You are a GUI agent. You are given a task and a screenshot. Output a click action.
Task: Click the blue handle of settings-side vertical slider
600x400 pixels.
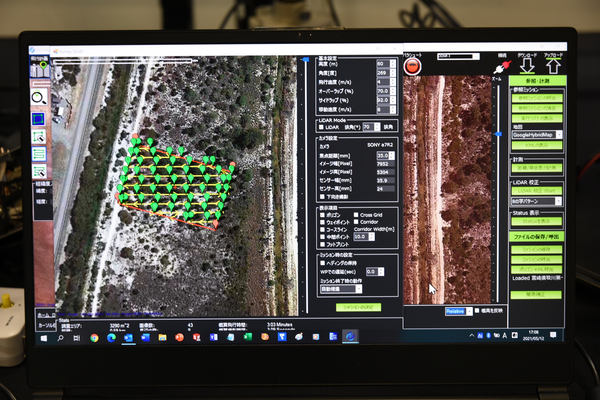point(305,60)
